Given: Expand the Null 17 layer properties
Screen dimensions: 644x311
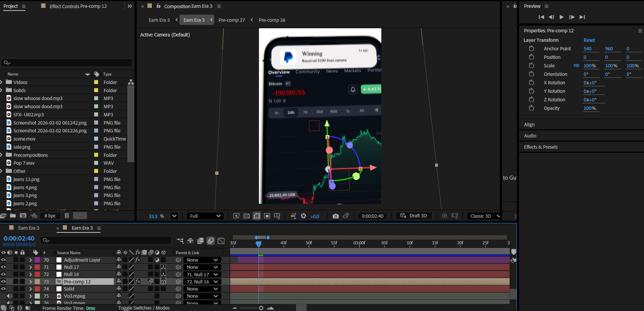Looking at the screenshot, I should click(x=31, y=267).
